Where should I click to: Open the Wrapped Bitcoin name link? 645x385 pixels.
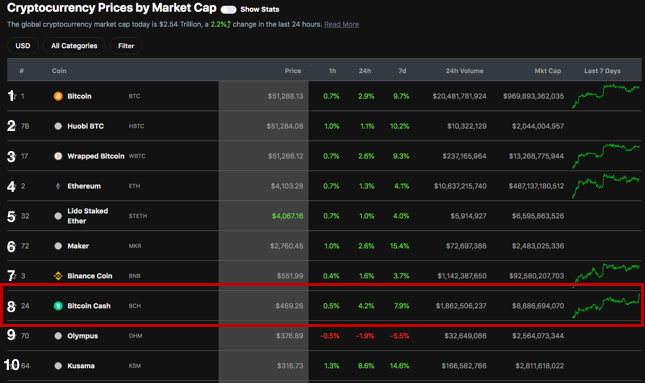[x=96, y=156]
